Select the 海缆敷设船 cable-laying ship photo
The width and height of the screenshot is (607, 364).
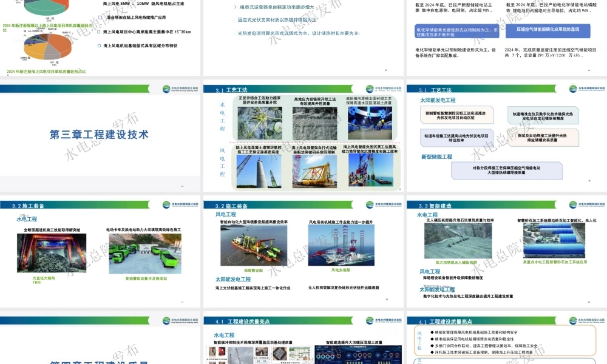tap(254, 245)
